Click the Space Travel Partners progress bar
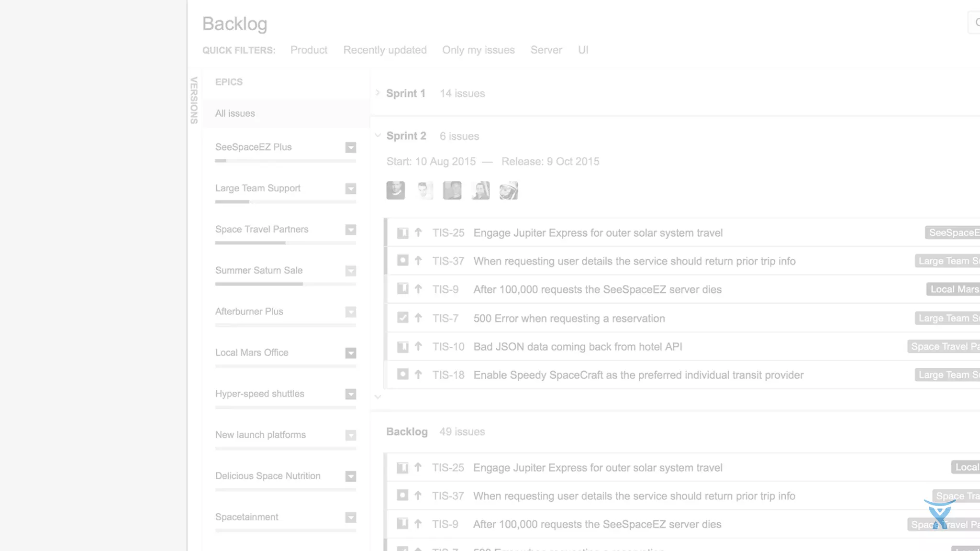The image size is (980, 551). pyautogui.click(x=285, y=243)
